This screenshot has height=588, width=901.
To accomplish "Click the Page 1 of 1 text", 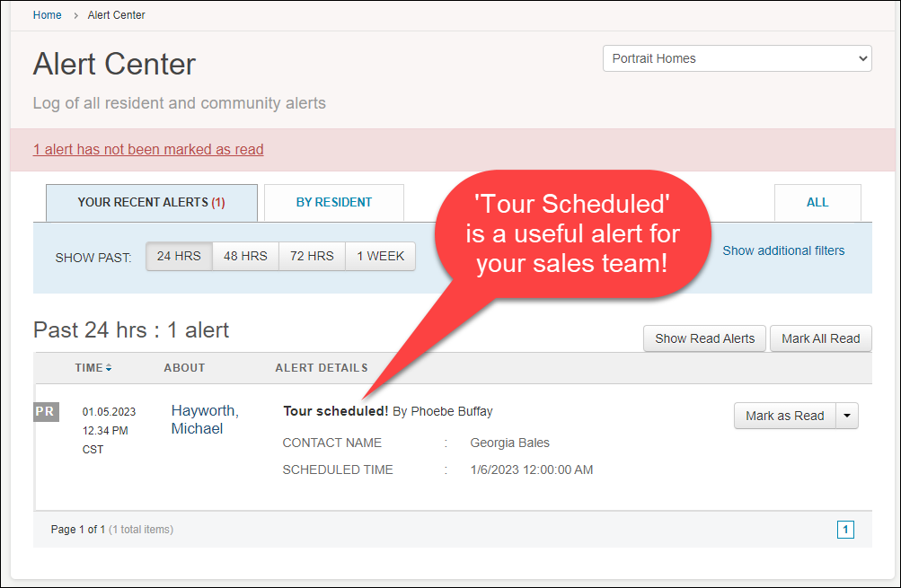I will pos(78,530).
